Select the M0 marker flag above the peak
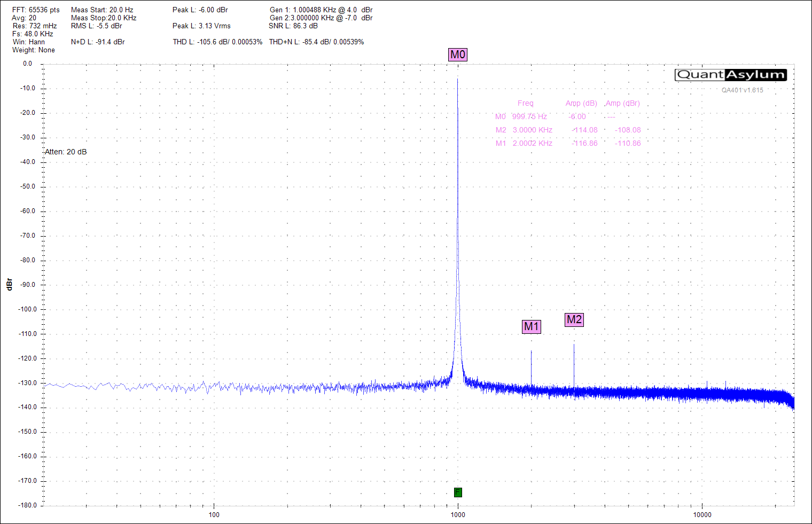812x524 pixels. point(458,54)
